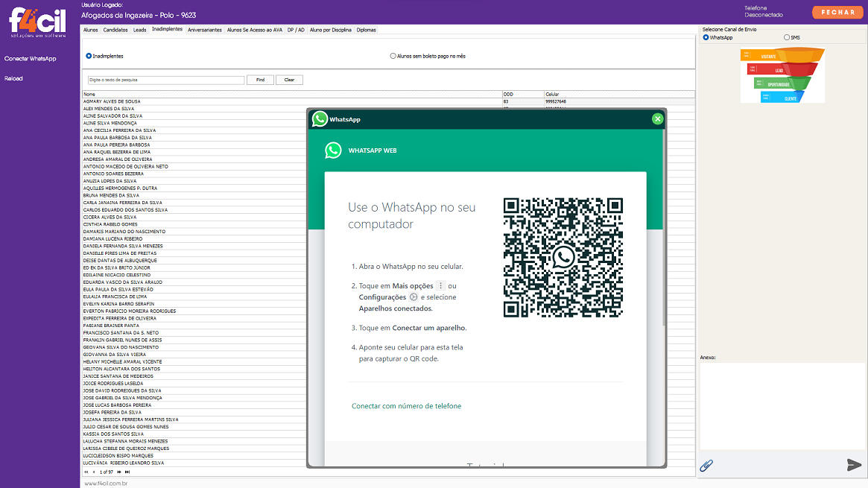This screenshot has width=868, height=488.
Task: Close the WhatsApp dialog with green X
Action: pyautogui.click(x=657, y=119)
